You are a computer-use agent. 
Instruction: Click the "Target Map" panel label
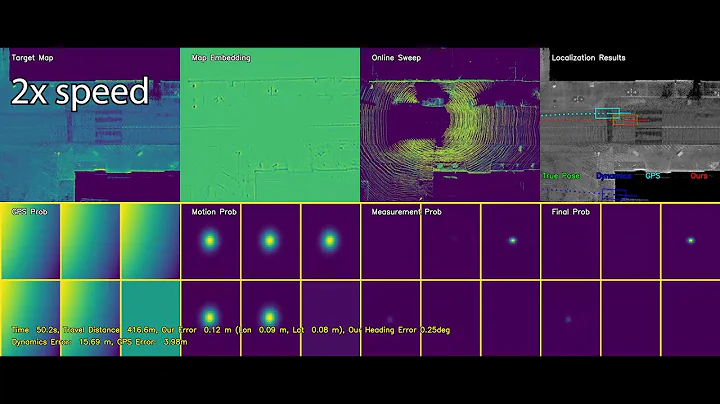click(x=32, y=58)
